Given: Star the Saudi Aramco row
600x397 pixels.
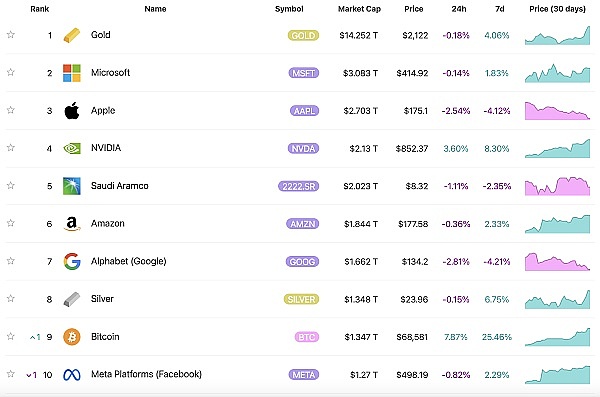Looking at the screenshot, I should [x=11, y=185].
